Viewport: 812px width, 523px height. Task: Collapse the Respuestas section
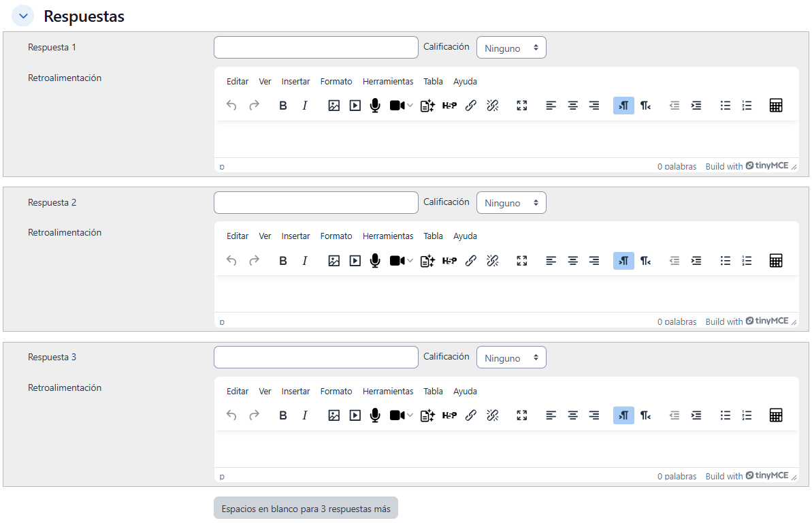click(x=23, y=16)
